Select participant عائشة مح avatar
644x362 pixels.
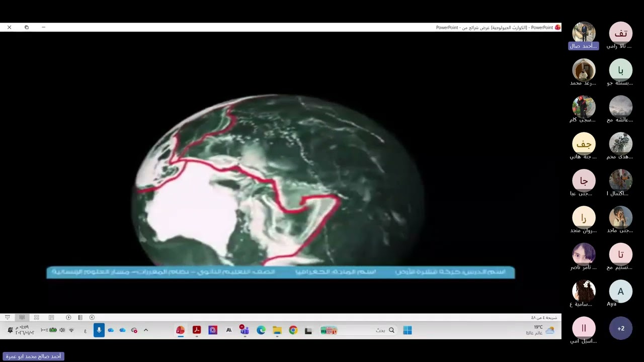[x=621, y=107]
